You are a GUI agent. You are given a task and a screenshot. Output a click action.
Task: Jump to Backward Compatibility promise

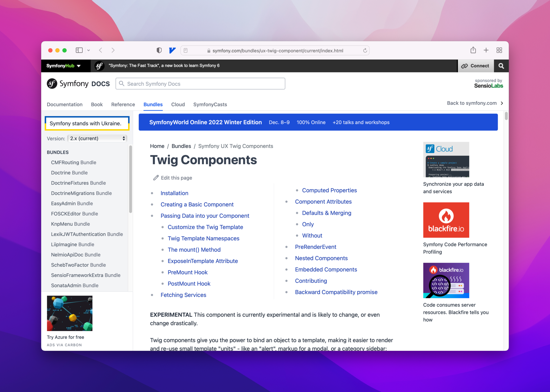click(x=336, y=292)
